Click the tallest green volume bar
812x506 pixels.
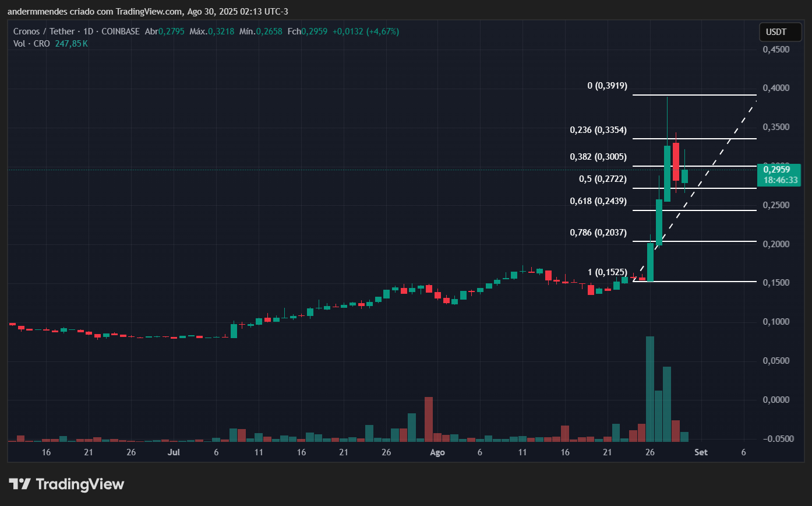click(x=650, y=388)
